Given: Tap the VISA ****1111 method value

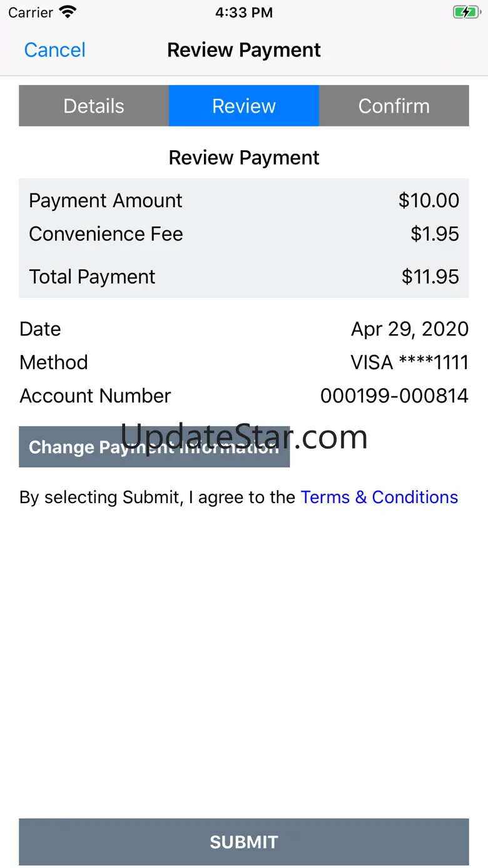Looking at the screenshot, I should coord(409,362).
